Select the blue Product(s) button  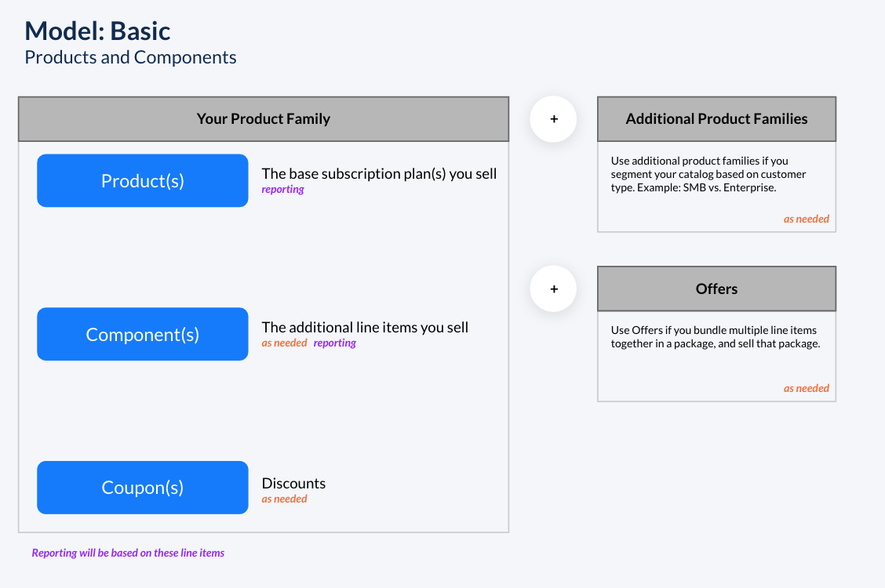click(x=143, y=180)
